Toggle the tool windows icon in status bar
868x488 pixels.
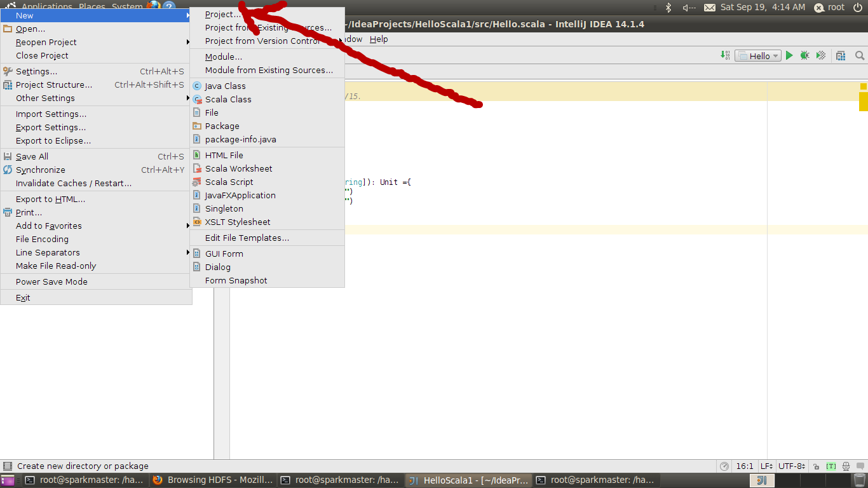point(7,466)
